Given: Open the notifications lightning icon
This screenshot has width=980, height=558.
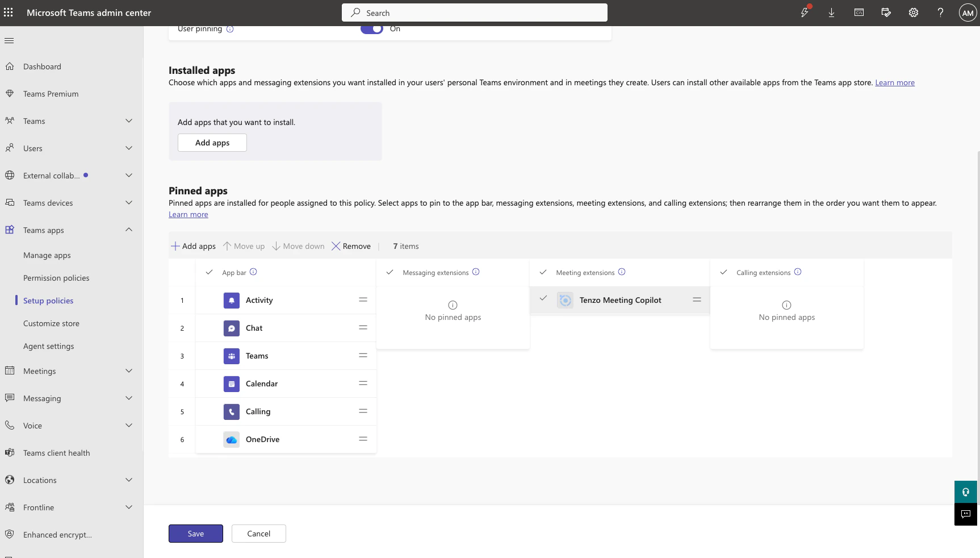Looking at the screenshot, I should (x=805, y=13).
